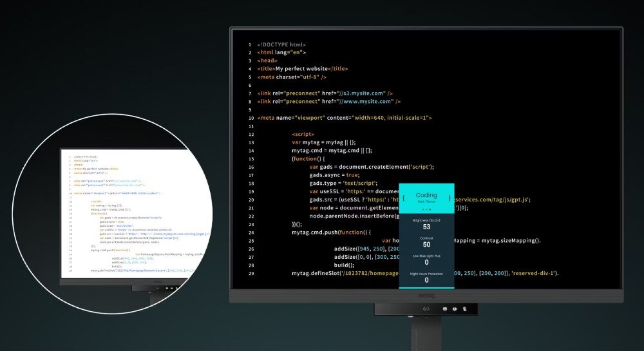Select the Dark Theme subtitle

[426, 202]
